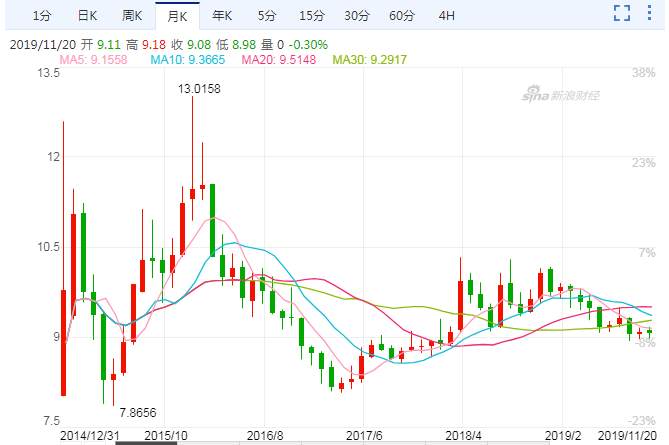669x445 pixels.
Task: Open the 周K weekly chart tab
Action: (132, 16)
